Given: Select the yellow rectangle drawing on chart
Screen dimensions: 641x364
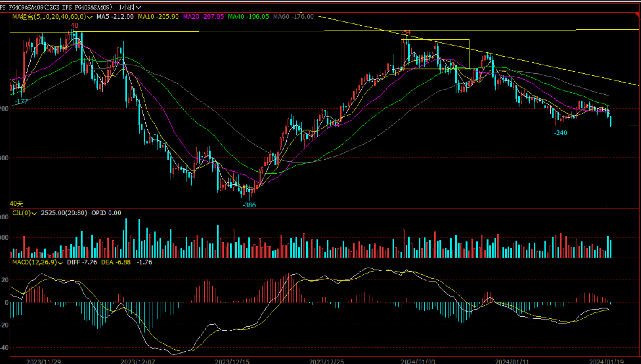Looking at the screenshot, I should tap(435, 40).
